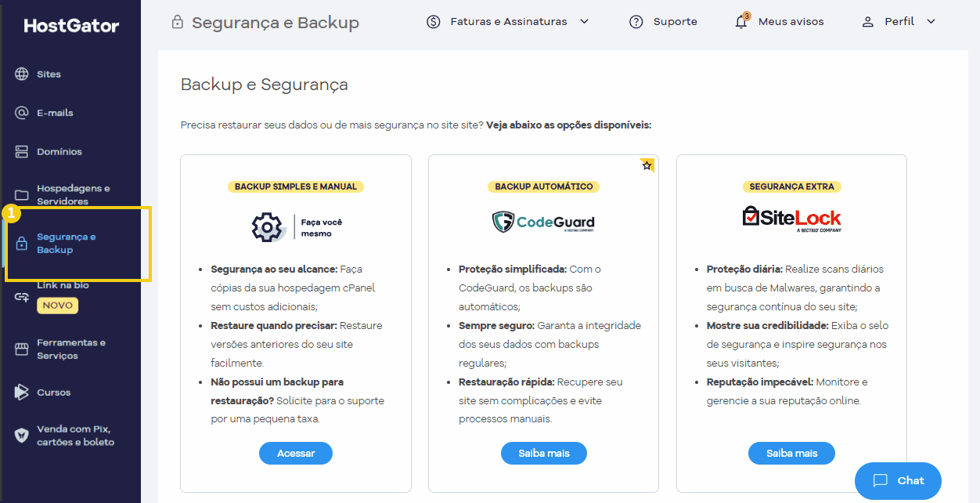
Task: Click the star badge on CodeGuard card
Action: tap(647, 165)
